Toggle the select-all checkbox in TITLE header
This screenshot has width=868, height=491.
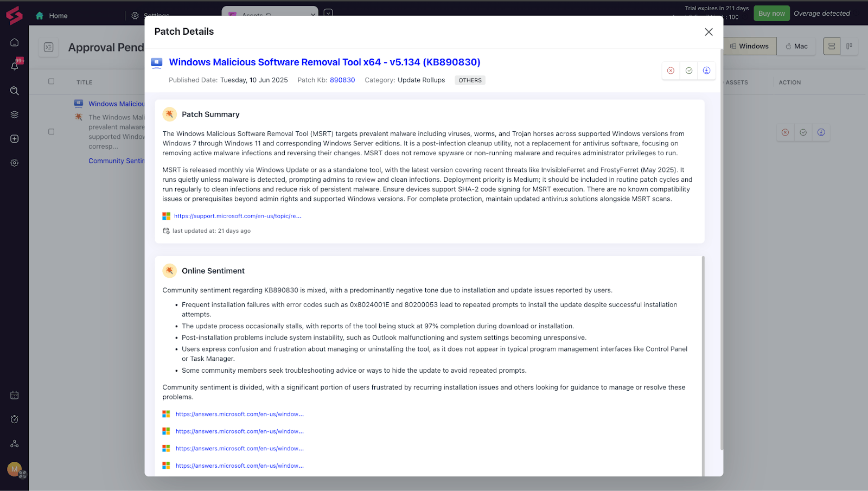[52, 81]
